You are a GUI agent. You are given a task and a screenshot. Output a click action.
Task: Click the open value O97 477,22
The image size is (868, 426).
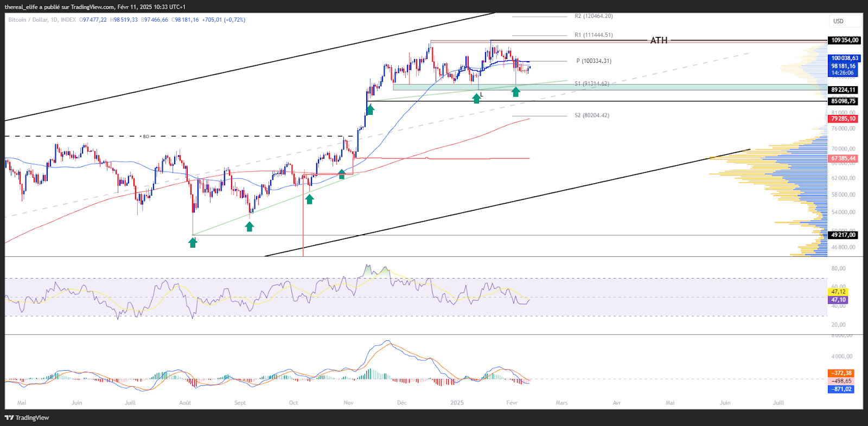coord(93,20)
